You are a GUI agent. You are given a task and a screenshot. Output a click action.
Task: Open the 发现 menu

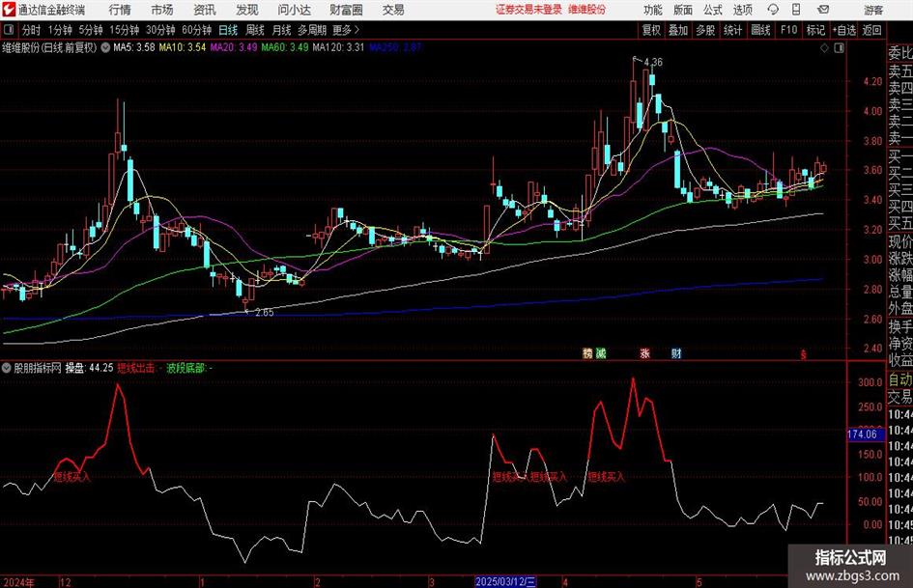point(247,10)
